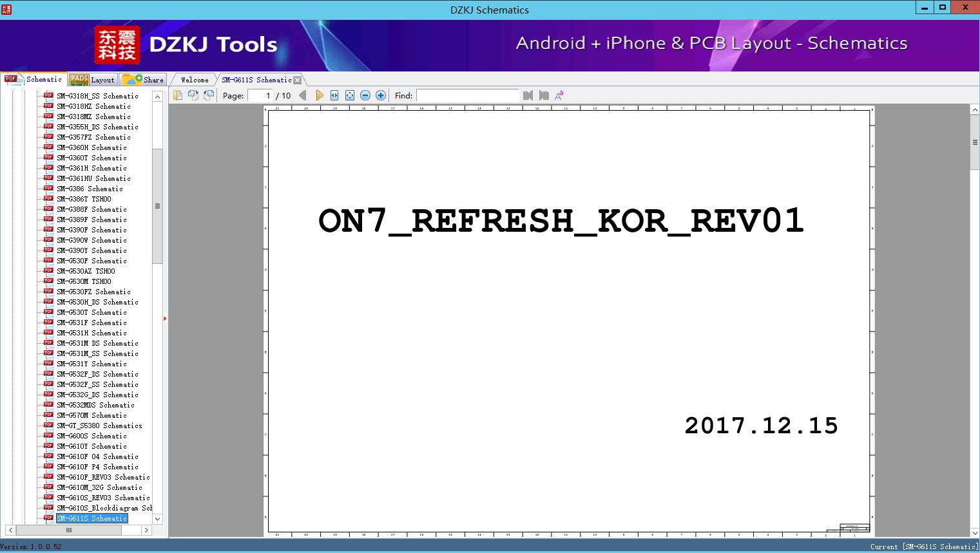Image resolution: width=980 pixels, height=553 pixels.
Task: Open SM-G361H Schematic entry
Action: pos(91,168)
